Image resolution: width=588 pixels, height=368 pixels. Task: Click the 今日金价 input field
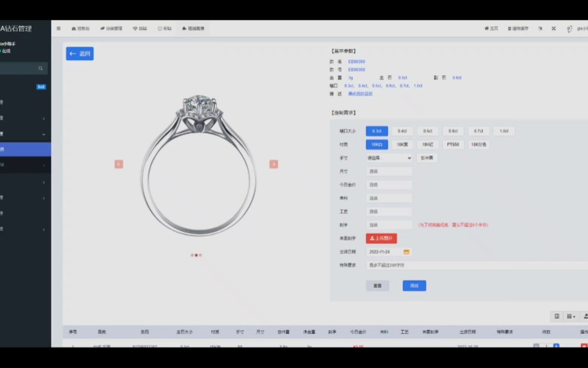(389, 185)
